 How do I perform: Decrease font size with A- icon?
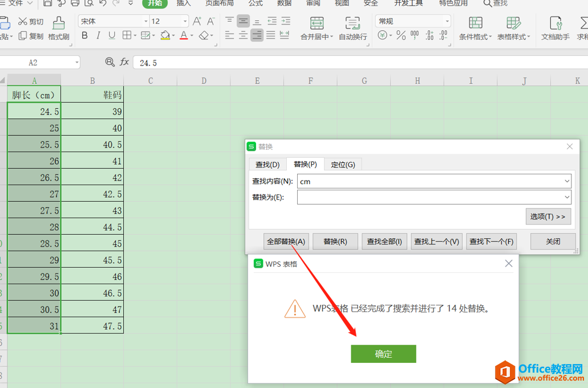tap(211, 21)
